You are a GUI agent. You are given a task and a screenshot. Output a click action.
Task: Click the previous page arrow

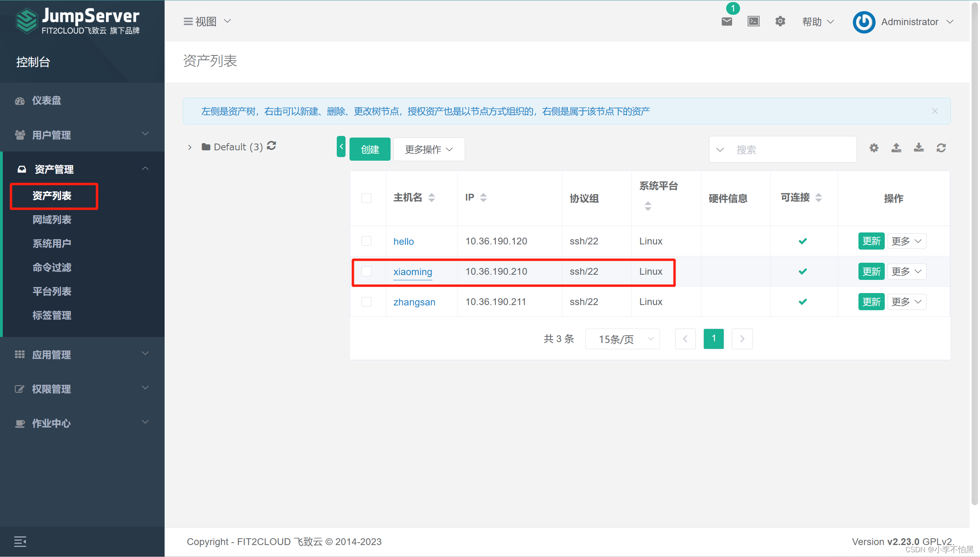click(x=685, y=339)
